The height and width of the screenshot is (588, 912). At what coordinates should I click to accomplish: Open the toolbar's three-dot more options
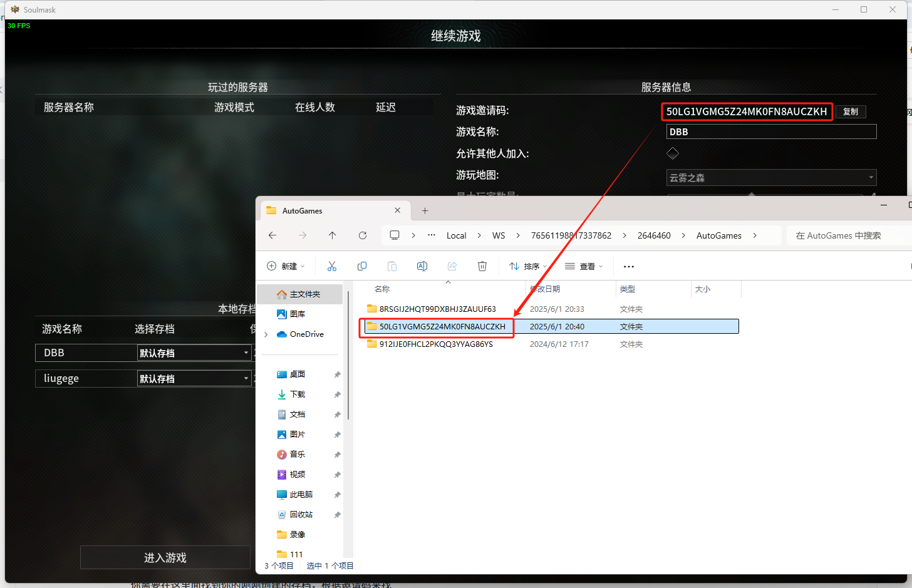[629, 266]
